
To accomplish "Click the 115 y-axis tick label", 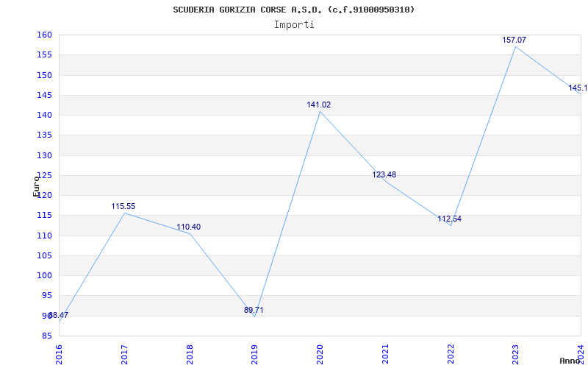I will pos(44,215).
